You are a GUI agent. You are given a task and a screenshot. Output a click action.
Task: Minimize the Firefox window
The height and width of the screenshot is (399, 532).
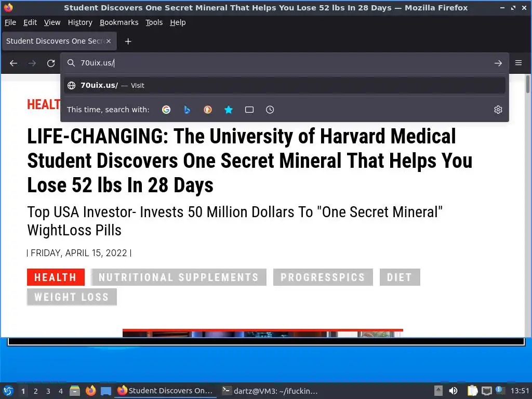[502, 7]
